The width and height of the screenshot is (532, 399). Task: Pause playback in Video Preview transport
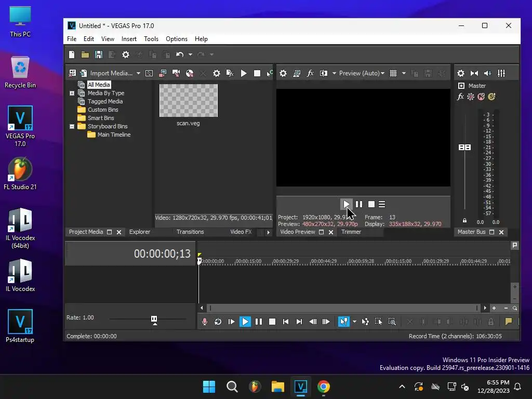point(359,204)
